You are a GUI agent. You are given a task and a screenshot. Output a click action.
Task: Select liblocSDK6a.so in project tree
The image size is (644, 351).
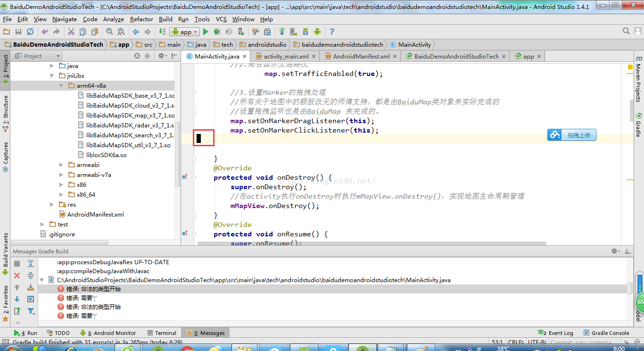102,155
